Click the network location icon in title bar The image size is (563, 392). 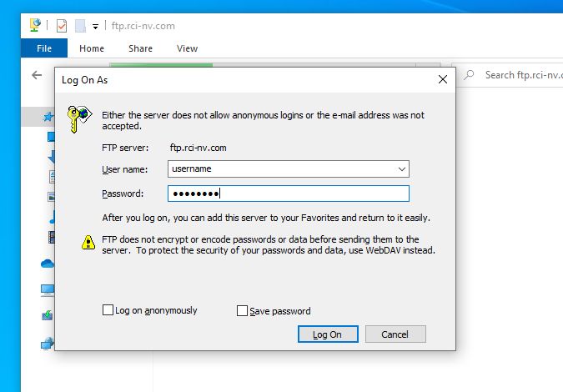point(35,25)
